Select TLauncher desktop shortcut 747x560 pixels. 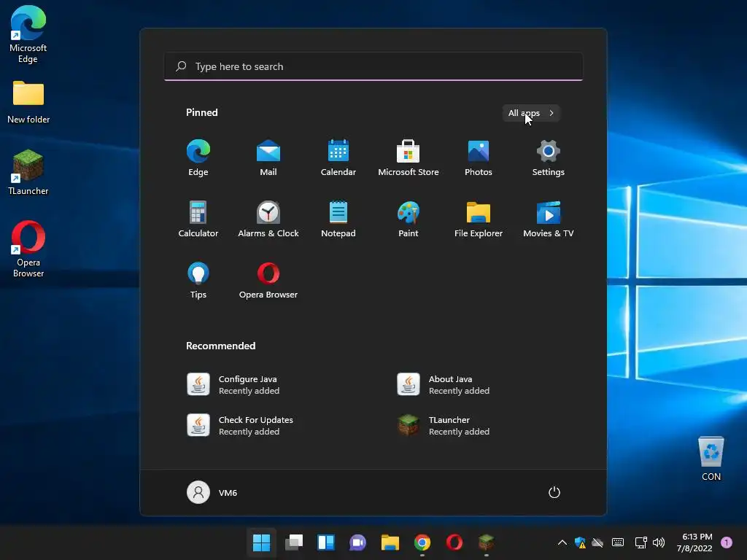[x=28, y=172]
